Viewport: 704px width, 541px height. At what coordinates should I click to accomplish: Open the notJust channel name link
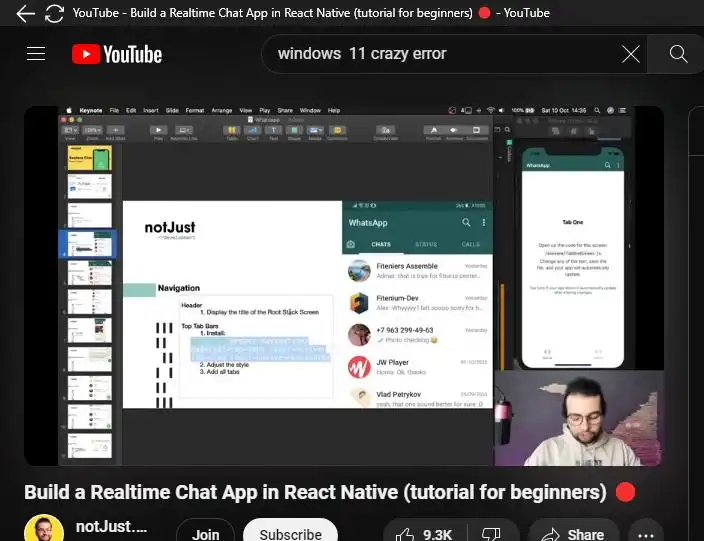tap(111, 527)
